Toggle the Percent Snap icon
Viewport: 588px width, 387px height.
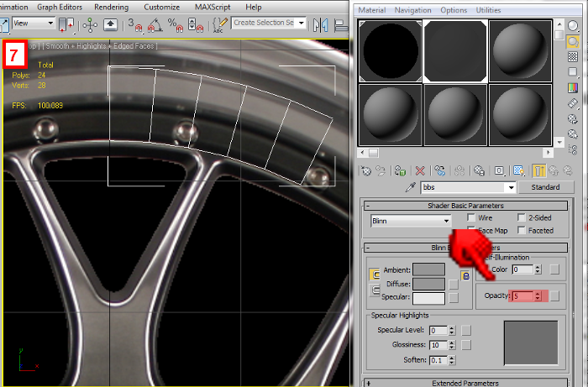(174, 24)
